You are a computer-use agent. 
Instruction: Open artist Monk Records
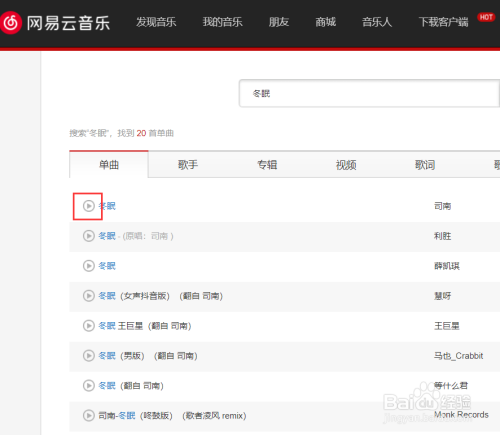pyautogui.click(x=461, y=415)
